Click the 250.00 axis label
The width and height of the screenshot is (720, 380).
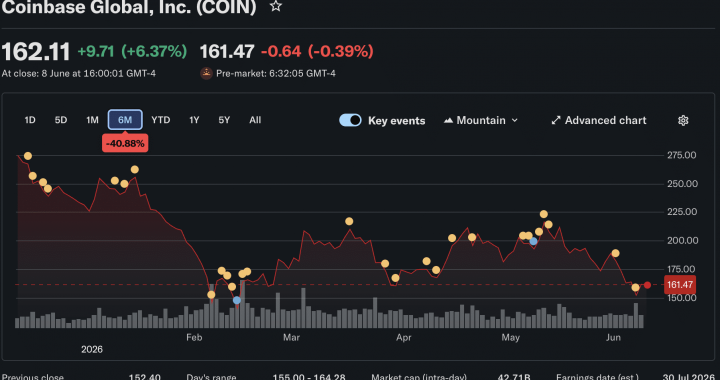[682, 184]
